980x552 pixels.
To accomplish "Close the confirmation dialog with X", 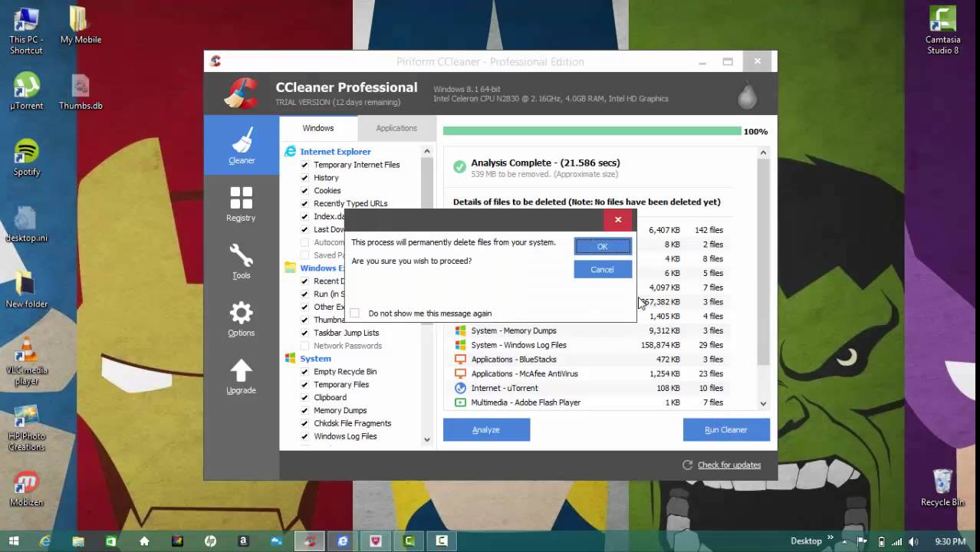I will [x=618, y=220].
